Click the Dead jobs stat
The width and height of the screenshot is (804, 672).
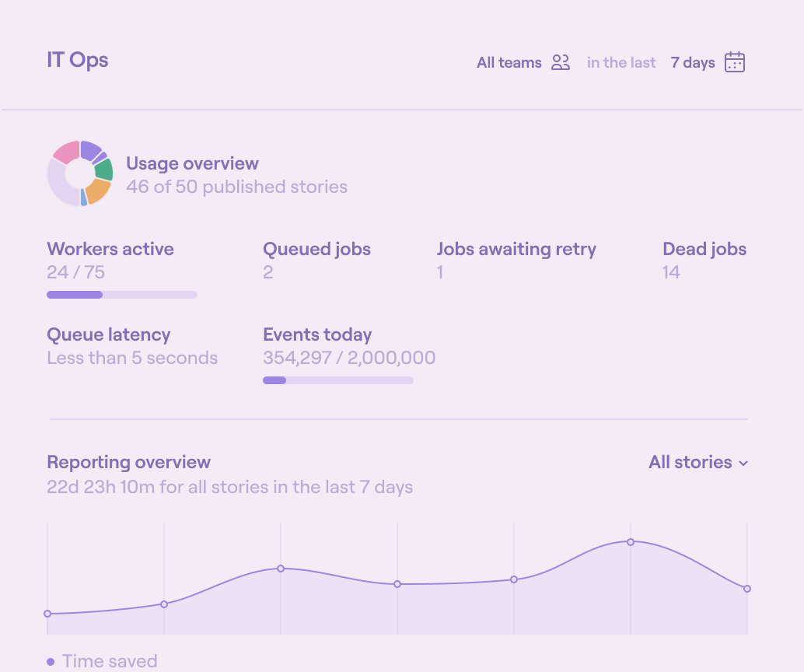(x=704, y=260)
